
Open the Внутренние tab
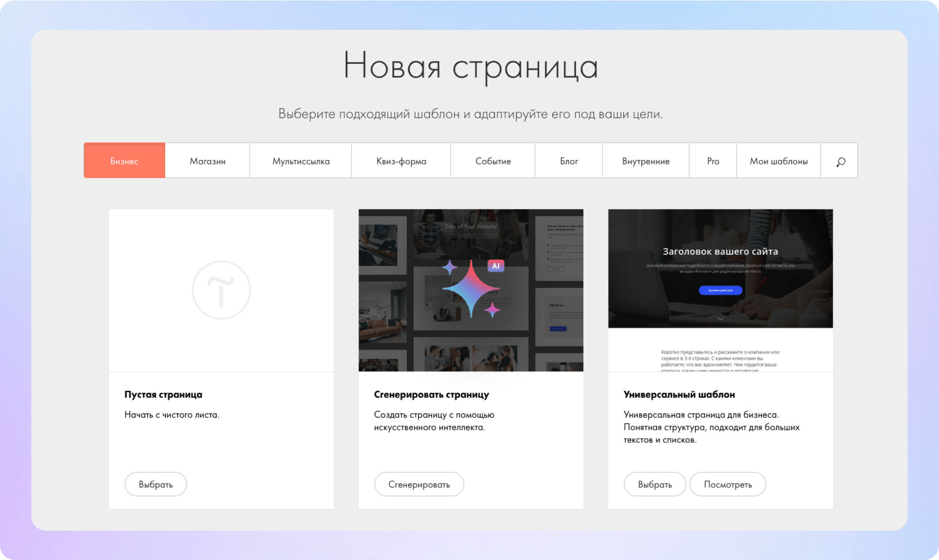point(646,161)
